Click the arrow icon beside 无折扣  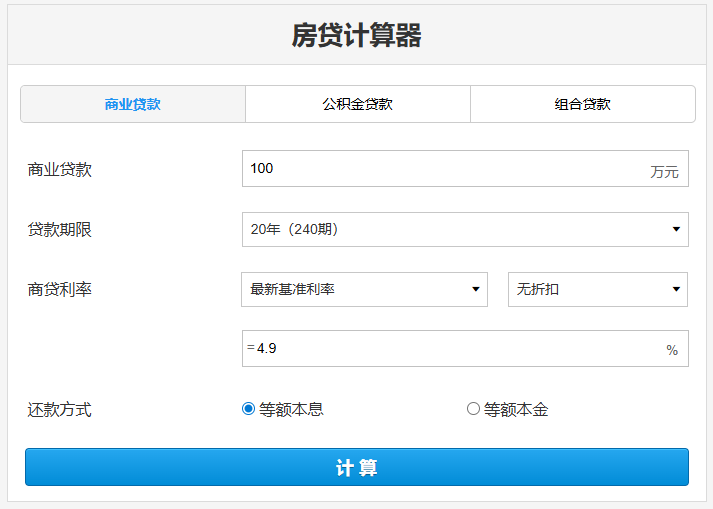tap(675, 290)
